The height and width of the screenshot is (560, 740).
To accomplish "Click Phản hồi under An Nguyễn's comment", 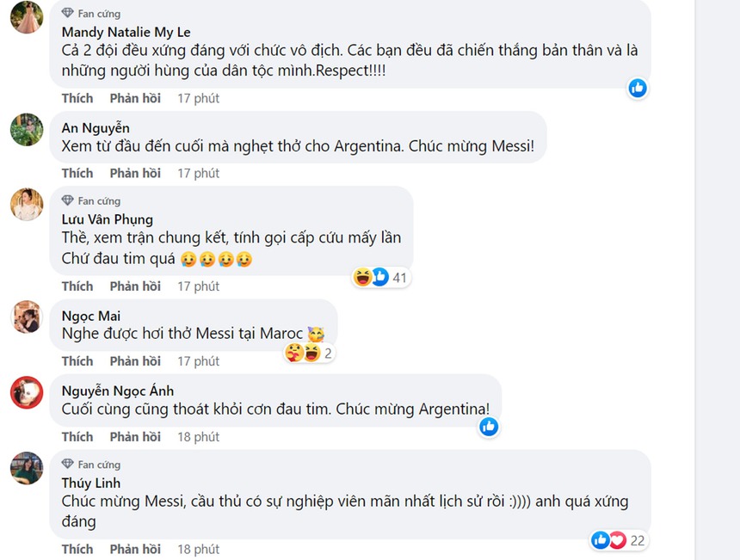I will coord(135,173).
